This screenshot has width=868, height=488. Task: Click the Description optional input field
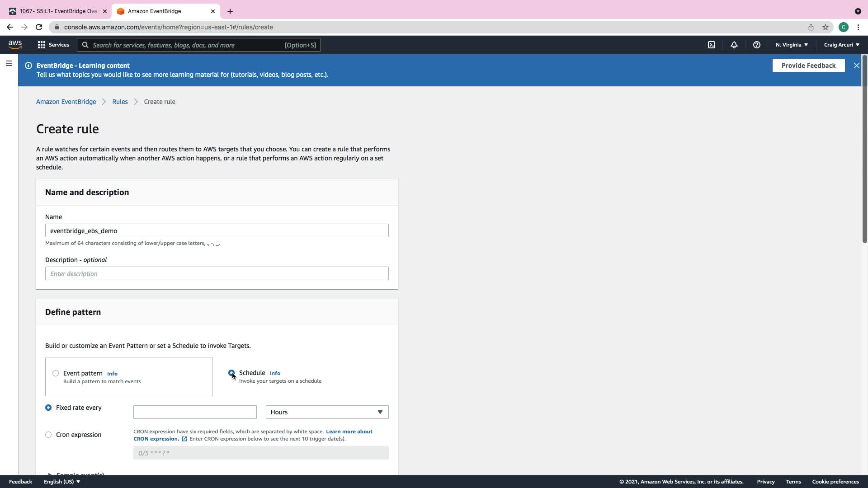(217, 274)
